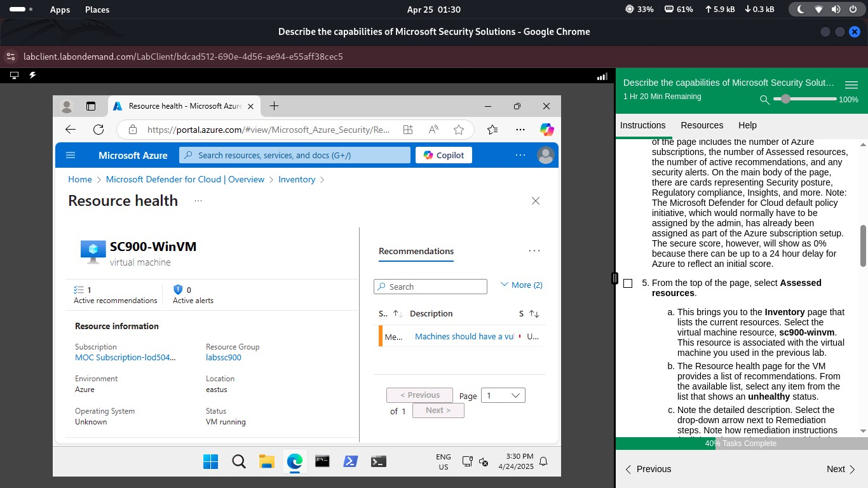Expand the More (2) filter dropdown
The image size is (868, 488).
[521, 285]
